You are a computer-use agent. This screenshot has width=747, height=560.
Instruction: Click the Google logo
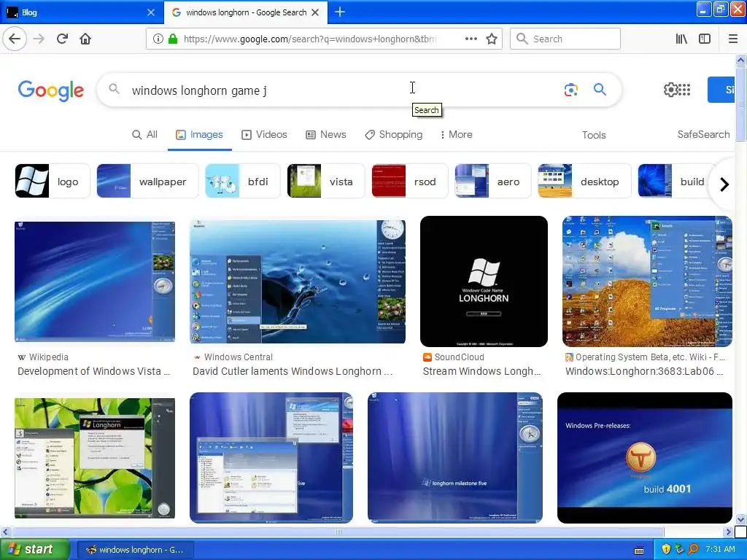pos(51,90)
